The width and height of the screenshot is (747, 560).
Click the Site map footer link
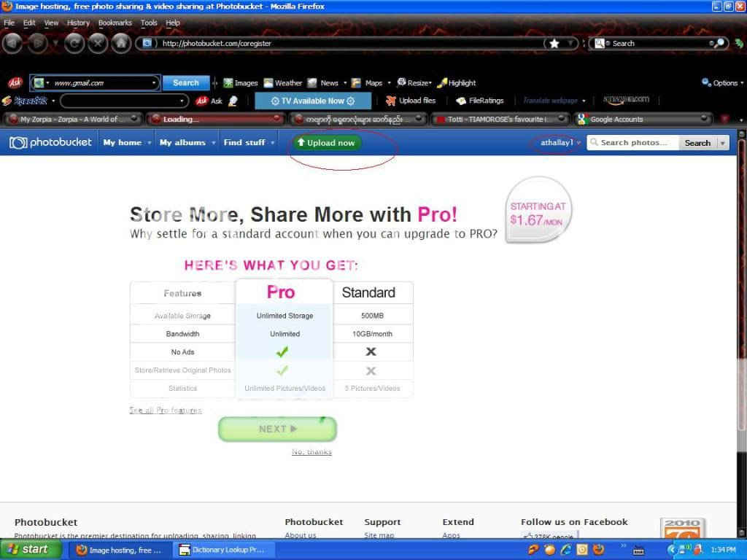click(379, 535)
